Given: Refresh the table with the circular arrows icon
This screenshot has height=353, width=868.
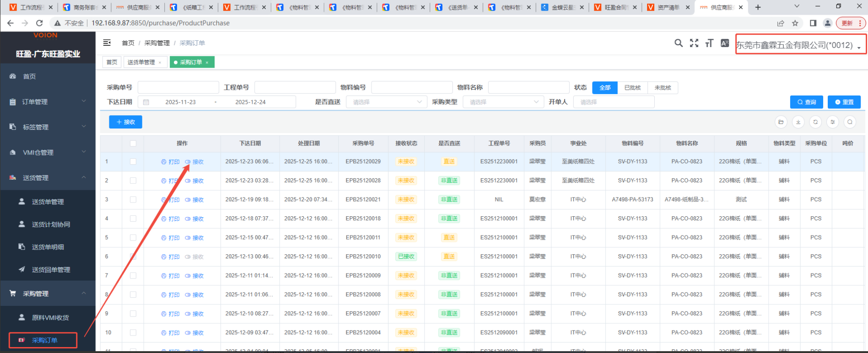Looking at the screenshot, I should (x=815, y=122).
